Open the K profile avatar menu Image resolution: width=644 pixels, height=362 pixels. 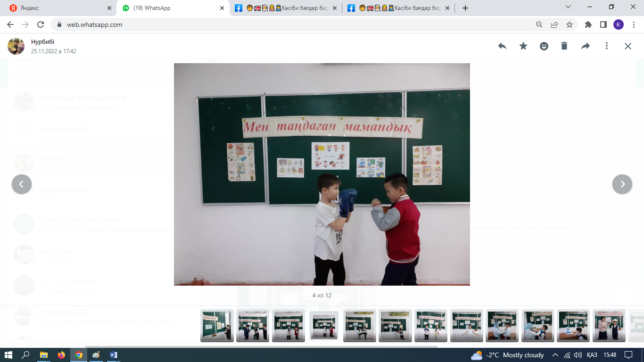pos(619,25)
